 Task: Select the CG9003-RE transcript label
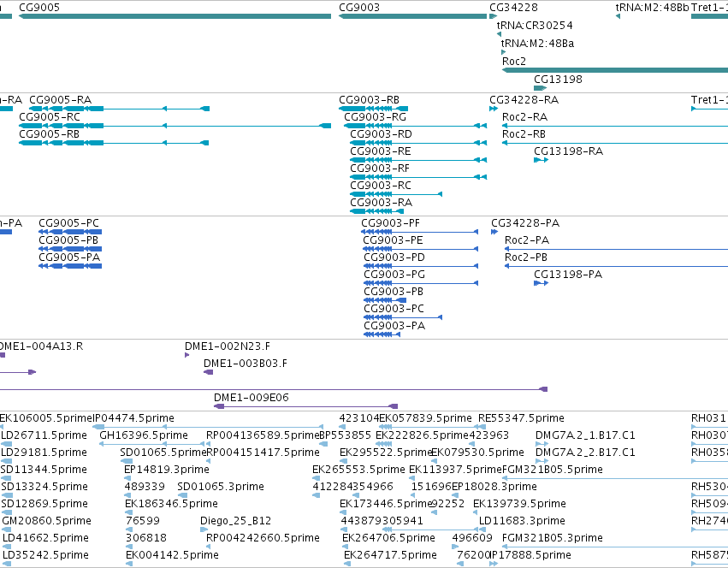coord(380,151)
